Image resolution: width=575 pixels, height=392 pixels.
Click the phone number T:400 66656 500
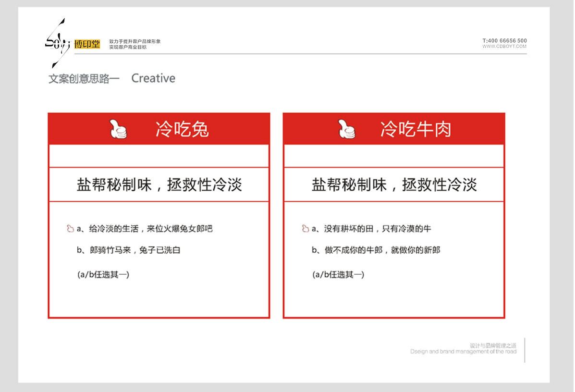504,40
